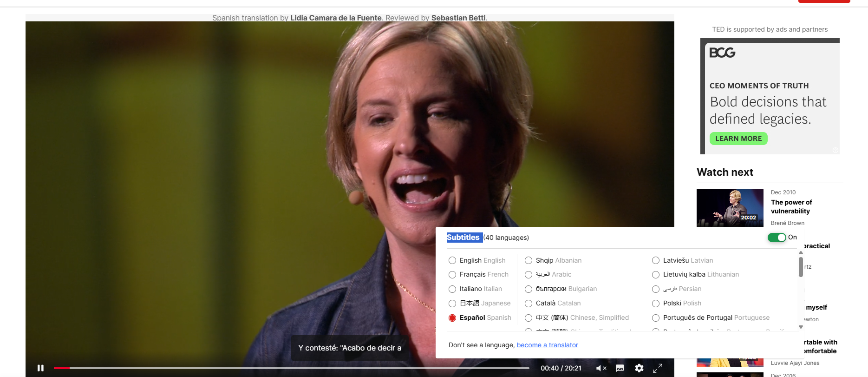Choose Arabic subtitles
Image resolution: width=868 pixels, height=377 pixels.
[x=529, y=275]
